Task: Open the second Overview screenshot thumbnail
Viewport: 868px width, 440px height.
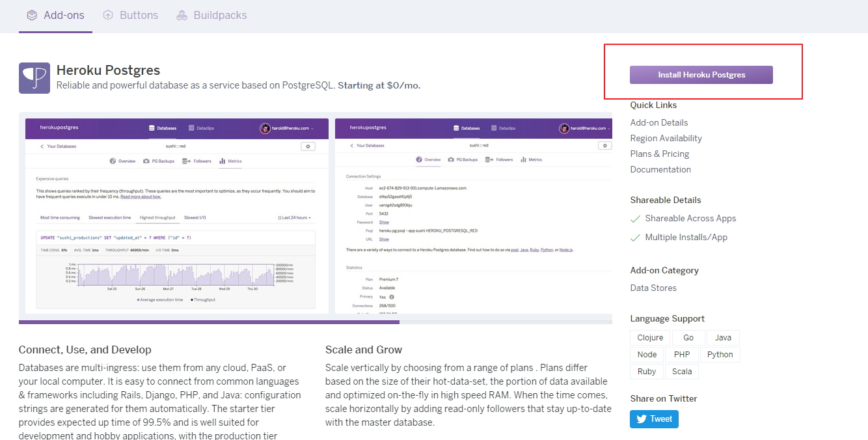Action: pos(474,216)
